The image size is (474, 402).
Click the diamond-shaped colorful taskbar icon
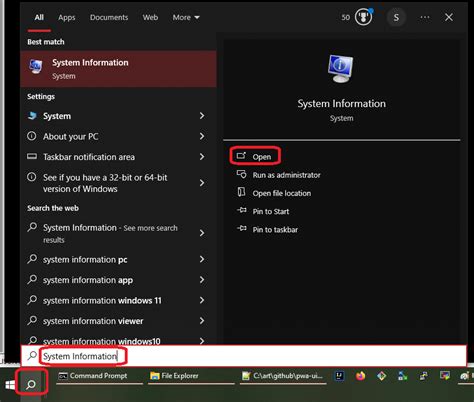pyautogui.click(x=382, y=376)
